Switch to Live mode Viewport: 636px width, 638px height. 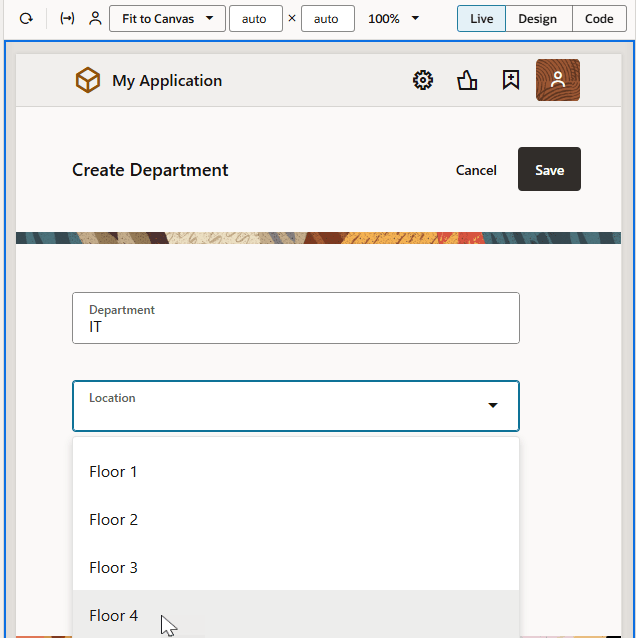[481, 19]
